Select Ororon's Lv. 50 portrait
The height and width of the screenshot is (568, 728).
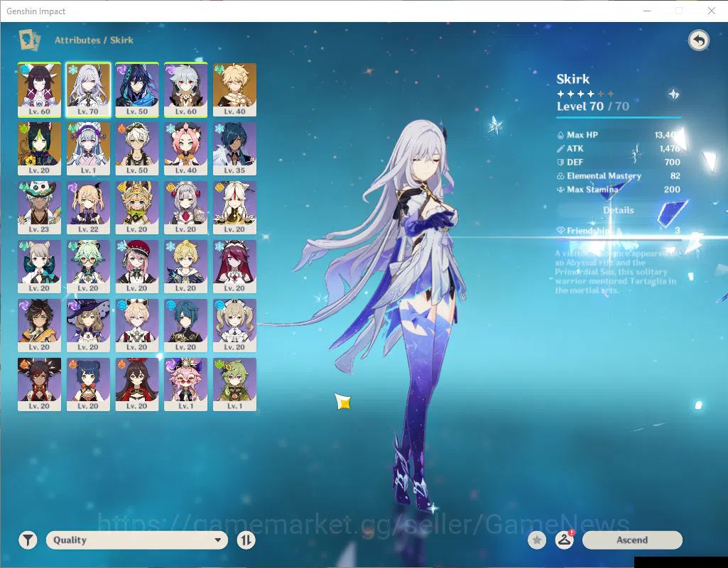(x=137, y=89)
